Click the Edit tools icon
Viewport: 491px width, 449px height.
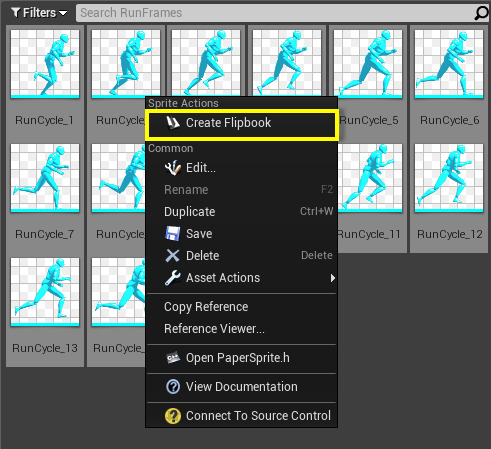pyautogui.click(x=173, y=168)
